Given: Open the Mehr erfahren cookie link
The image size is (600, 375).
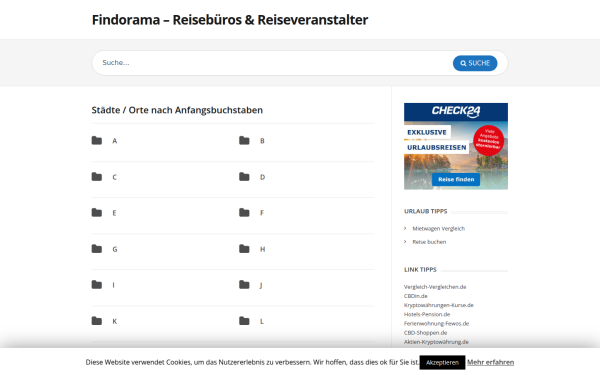Looking at the screenshot, I should coord(490,362).
